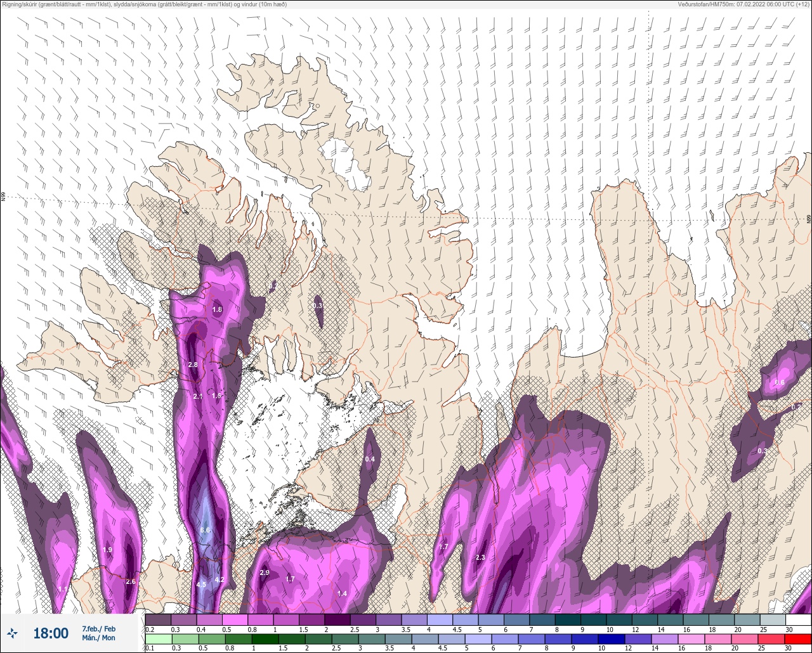Select the dark purple 0.2 swatch starting the top legend row
Screen dimensions: 812x653
159,619
